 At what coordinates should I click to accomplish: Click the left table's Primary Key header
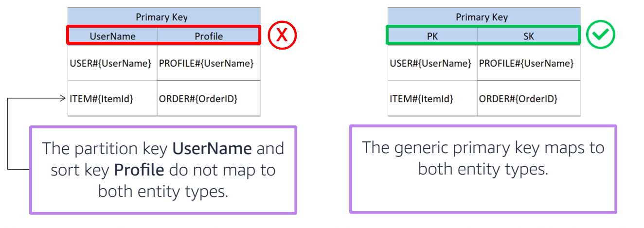point(164,17)
